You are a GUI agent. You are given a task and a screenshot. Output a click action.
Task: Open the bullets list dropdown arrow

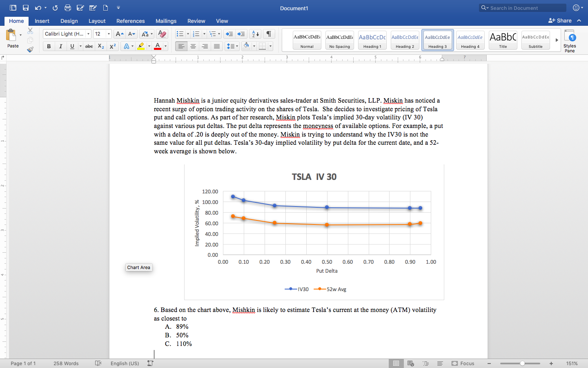coord(188,34)
